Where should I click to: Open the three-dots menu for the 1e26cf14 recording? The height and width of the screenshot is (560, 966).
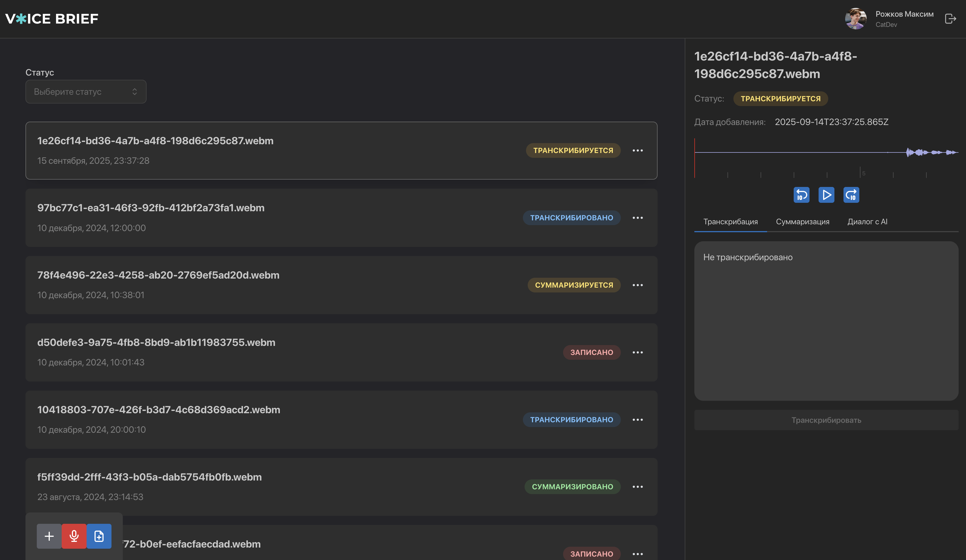[637, 150]
